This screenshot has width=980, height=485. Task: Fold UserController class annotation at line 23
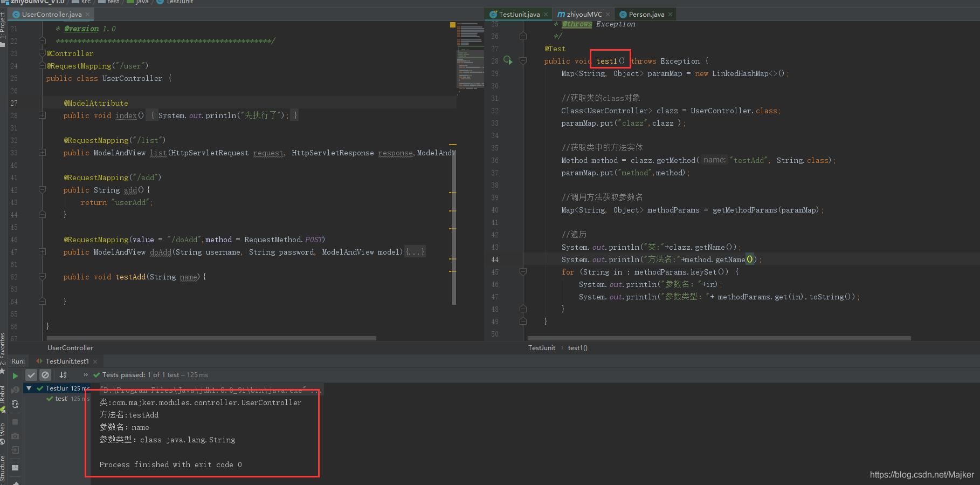pyautogui.click(x=42, y=53)
